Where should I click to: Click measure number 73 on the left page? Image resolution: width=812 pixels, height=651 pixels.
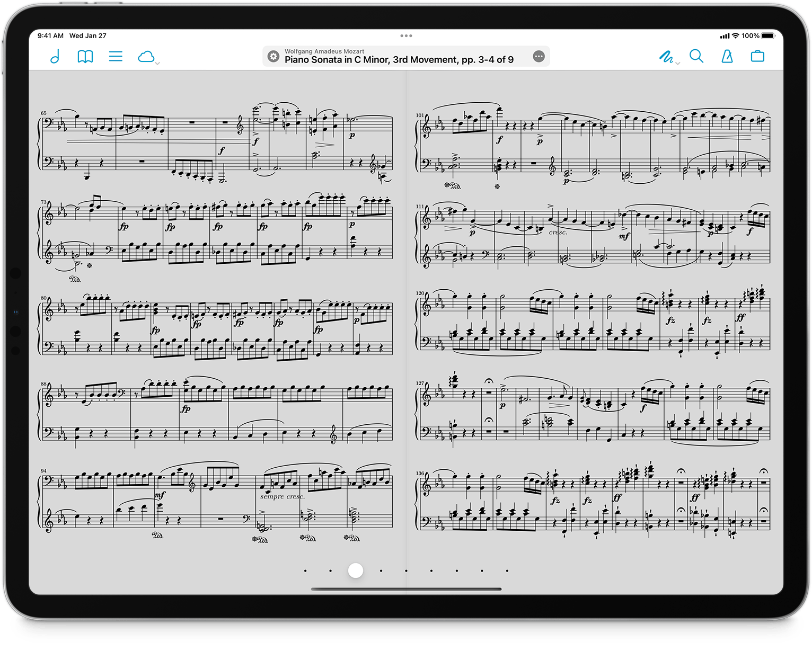coord(43,202)
